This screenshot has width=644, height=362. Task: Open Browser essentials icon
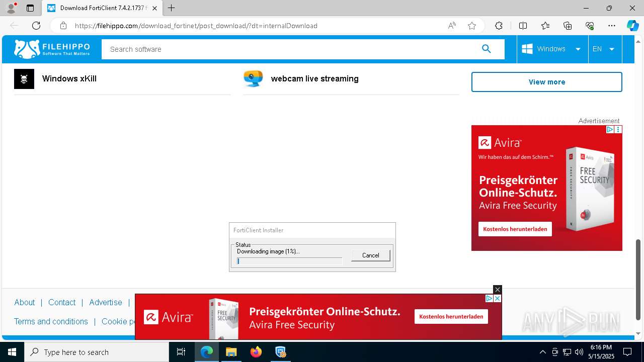click(590, 26)
